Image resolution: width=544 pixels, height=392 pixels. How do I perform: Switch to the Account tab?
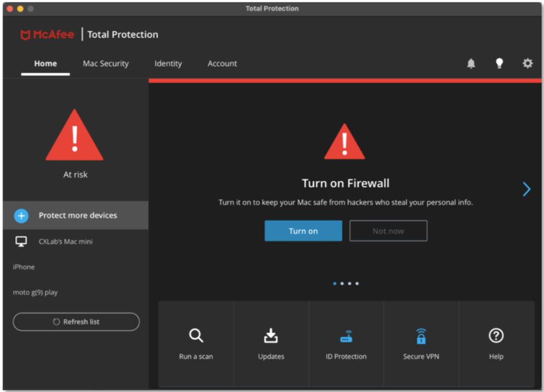222,64
